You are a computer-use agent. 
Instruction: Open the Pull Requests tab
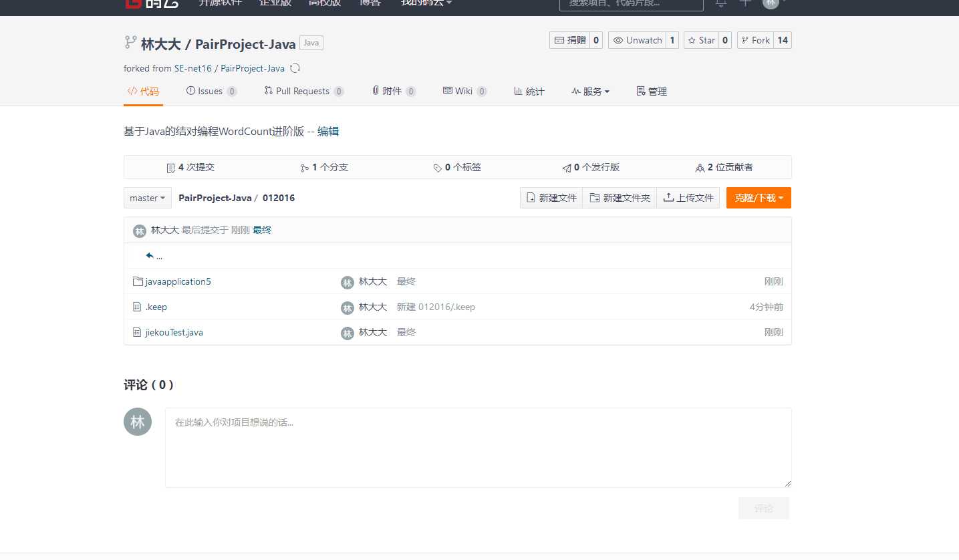(304, 92)
